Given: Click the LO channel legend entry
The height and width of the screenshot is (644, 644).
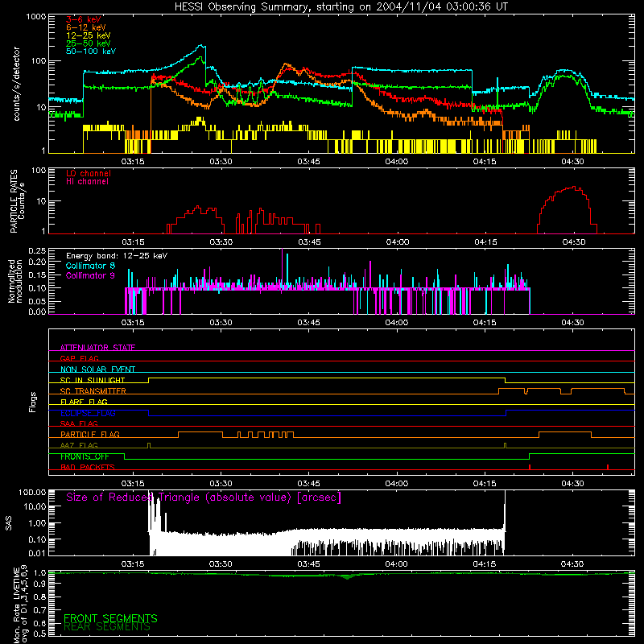Looking at the screenshot, I should click(89, 173).
